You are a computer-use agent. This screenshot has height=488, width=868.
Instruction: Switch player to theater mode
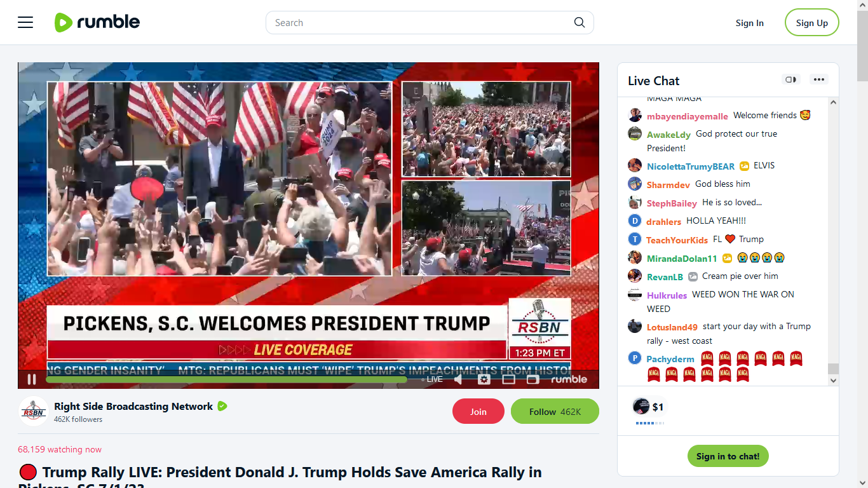508,379
